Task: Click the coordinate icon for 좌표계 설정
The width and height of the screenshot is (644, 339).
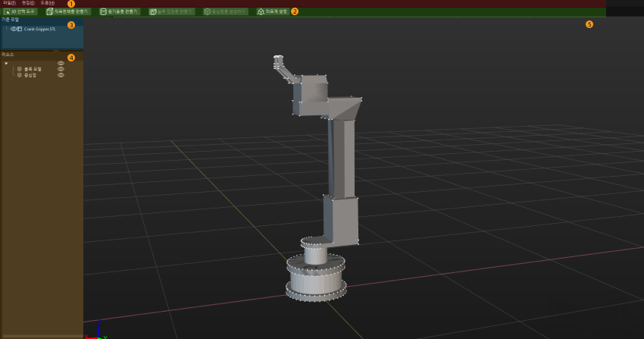Action: [x=261, y=12]
